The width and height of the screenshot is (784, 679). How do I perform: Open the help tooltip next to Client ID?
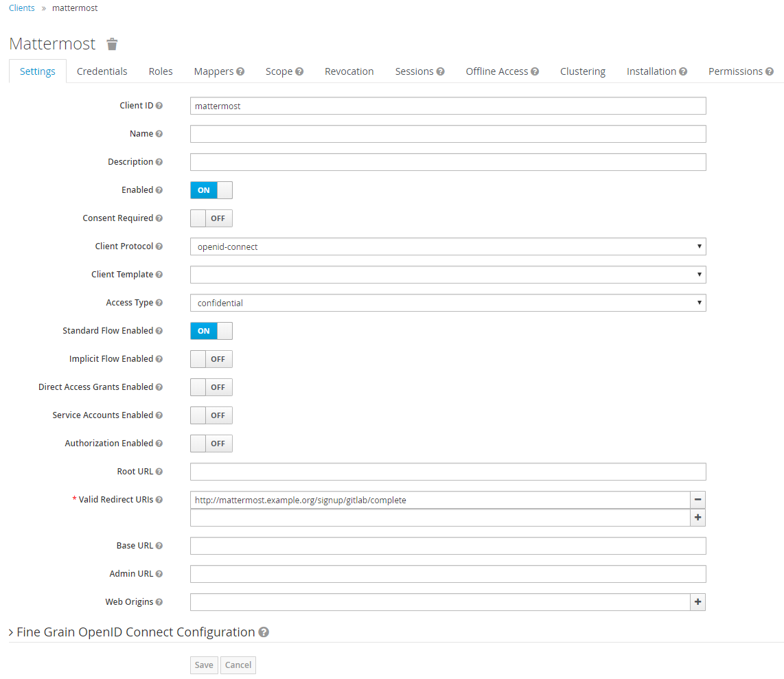(x=160, y=105)
